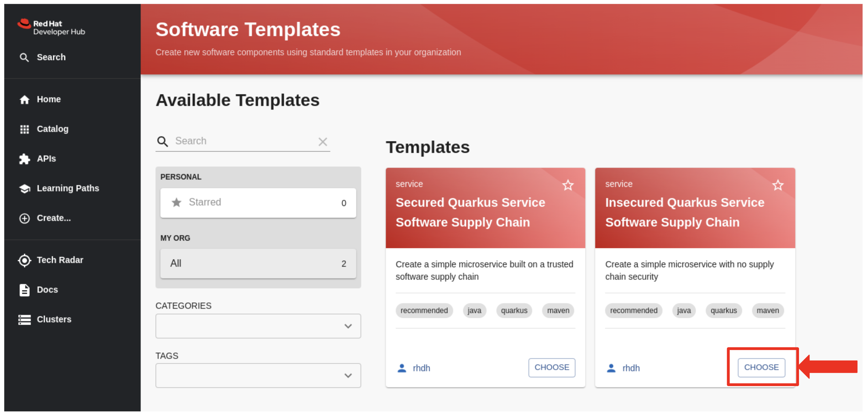Image resolution: width=868 pixels, height=419 pixels.
Task: Click 'Insecured Quarkus Service Software Supply Chain' title
Action: coord(685,212)
